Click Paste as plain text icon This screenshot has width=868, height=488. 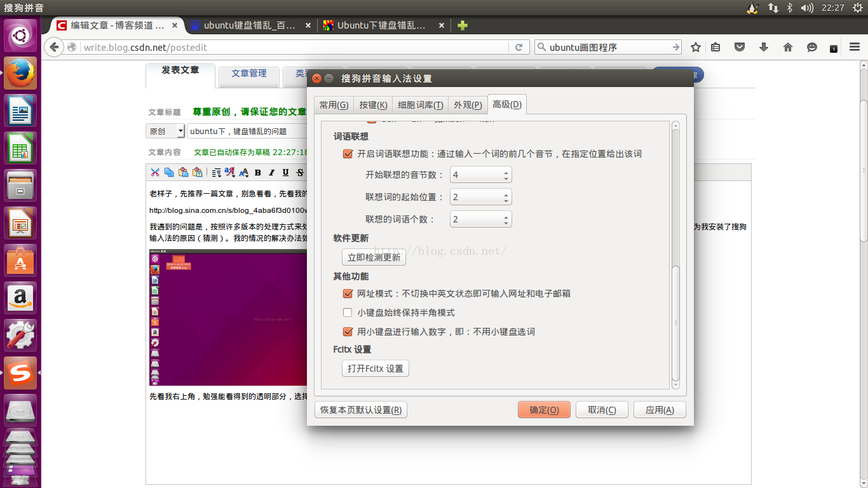pos(197,172)
